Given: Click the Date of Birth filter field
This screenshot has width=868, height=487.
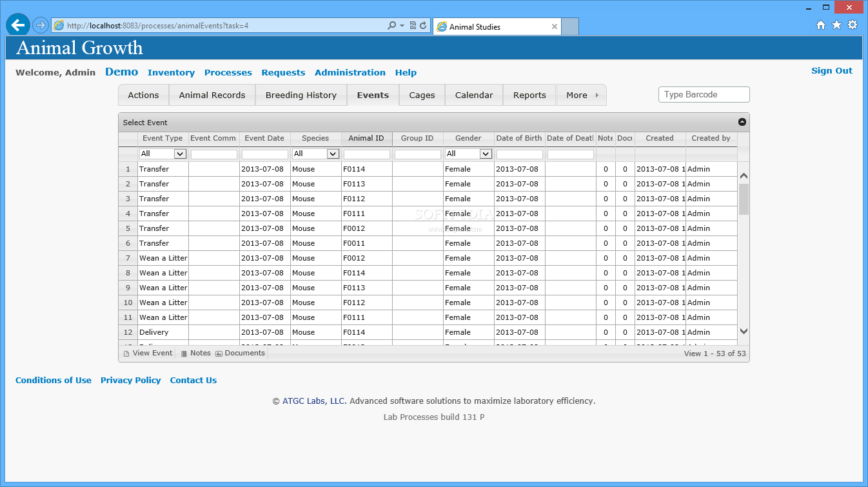Looking at the screenshot, I should point(520,154).
